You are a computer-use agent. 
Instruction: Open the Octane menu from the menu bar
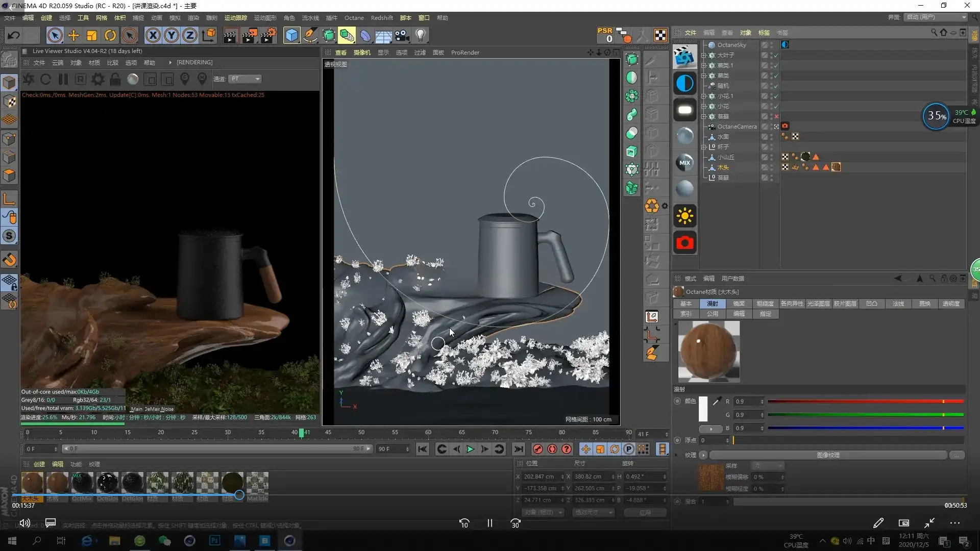click(354, 17)
